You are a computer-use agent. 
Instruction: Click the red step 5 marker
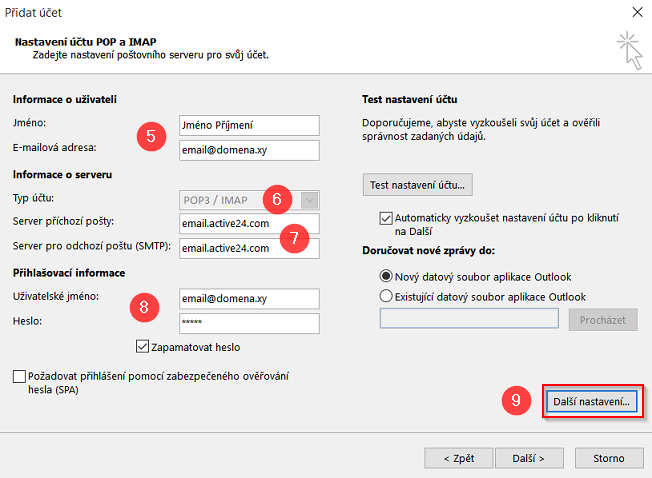click(150, 137)
